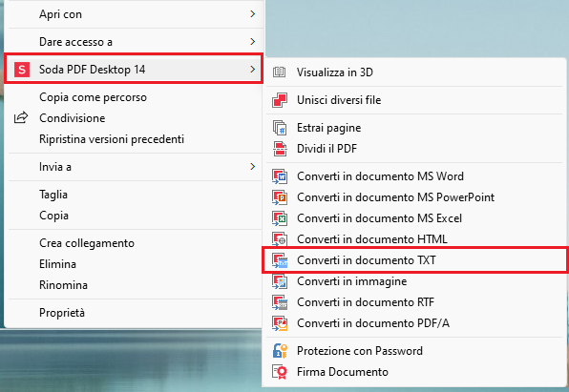
Task: Expand the Dare accesso a submenu arrow
Action: (253, 42)
